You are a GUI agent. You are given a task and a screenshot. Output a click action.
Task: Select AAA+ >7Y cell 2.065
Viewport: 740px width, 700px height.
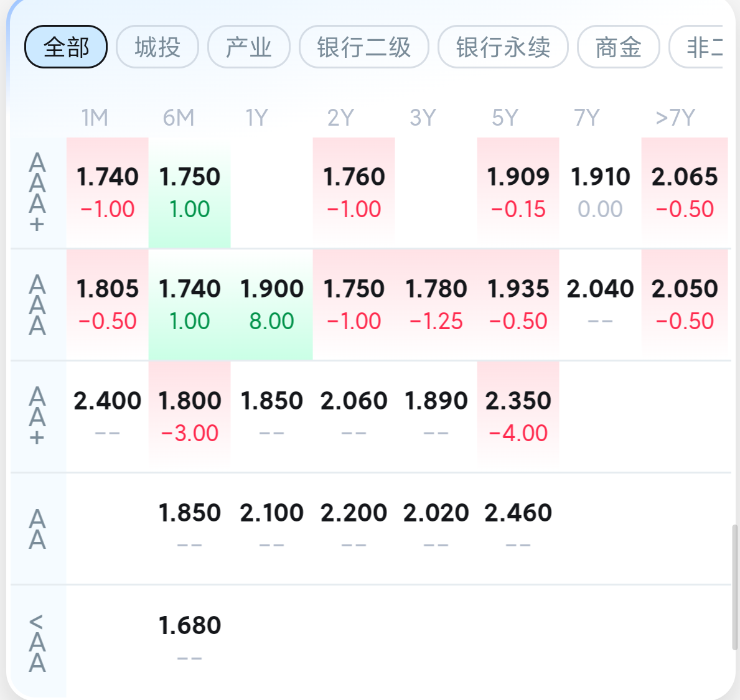684,192
